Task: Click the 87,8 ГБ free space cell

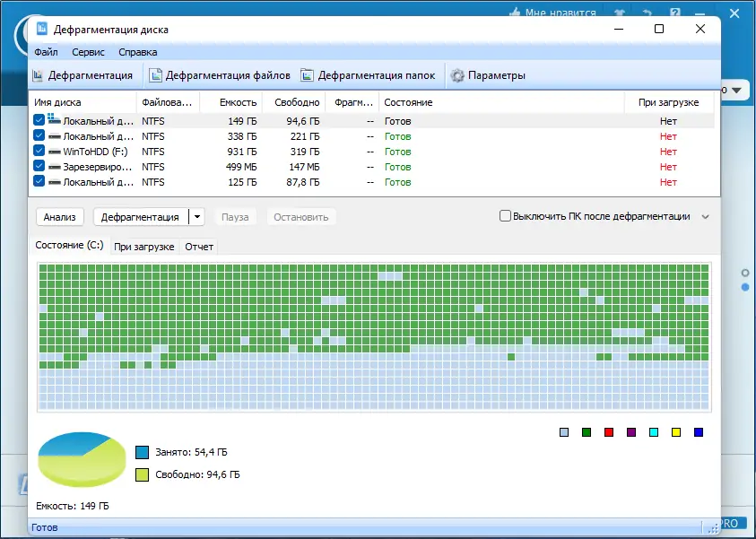Action: [303, 182]
